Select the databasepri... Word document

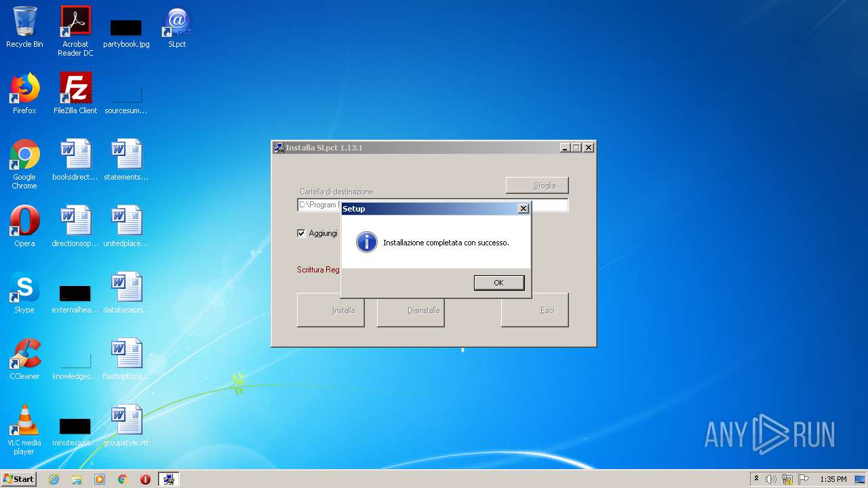[126, 293]
